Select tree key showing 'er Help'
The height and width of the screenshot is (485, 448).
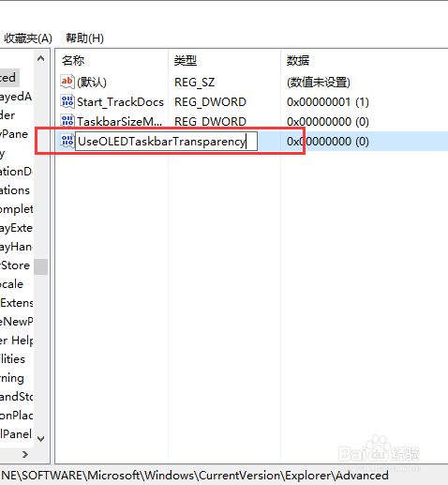(16, 341)
